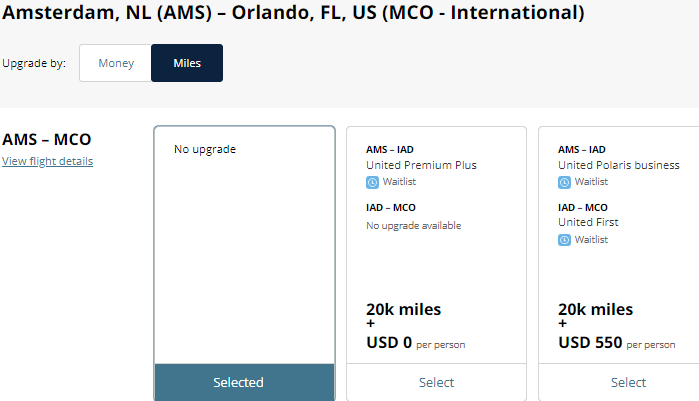
Task: Click the United Polaris business cabin label
Action: coord(618,165)
